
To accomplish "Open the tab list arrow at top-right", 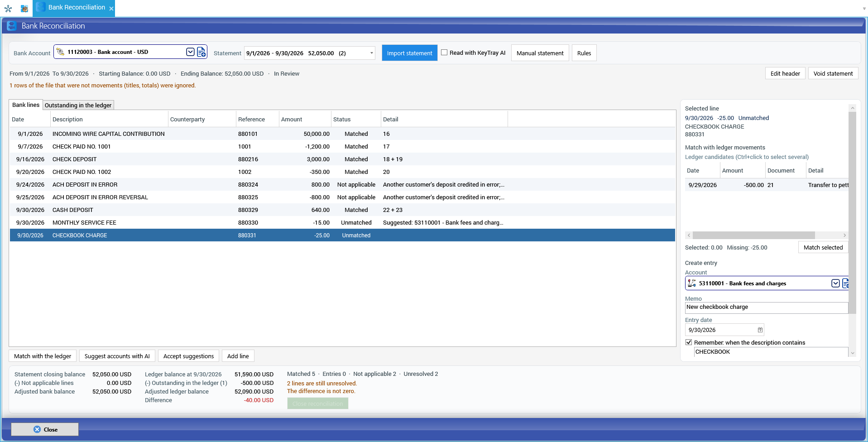I will click(x=864, y=9).
